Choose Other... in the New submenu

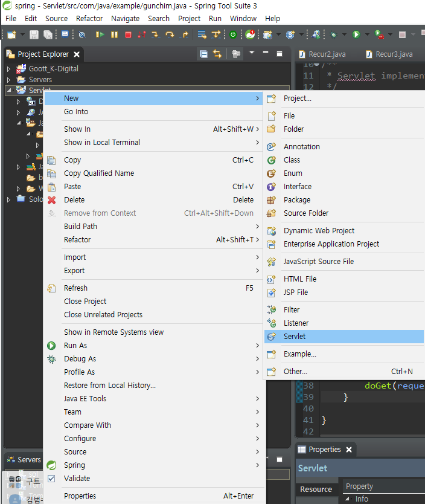point(344,372)
